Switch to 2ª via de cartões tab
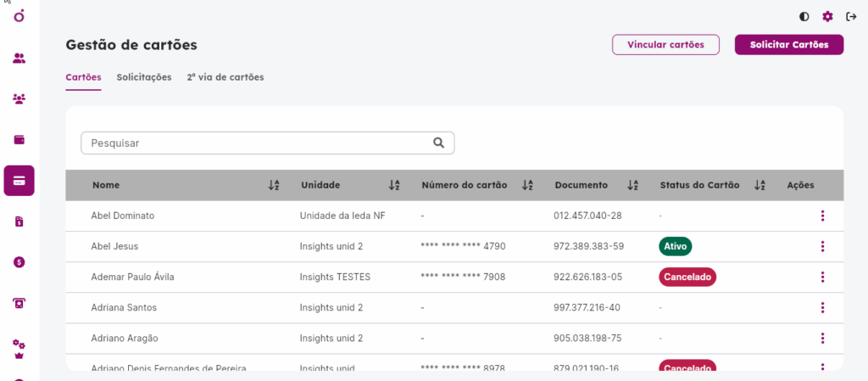This screenshot has width=868, height=381. click(225, 77)
